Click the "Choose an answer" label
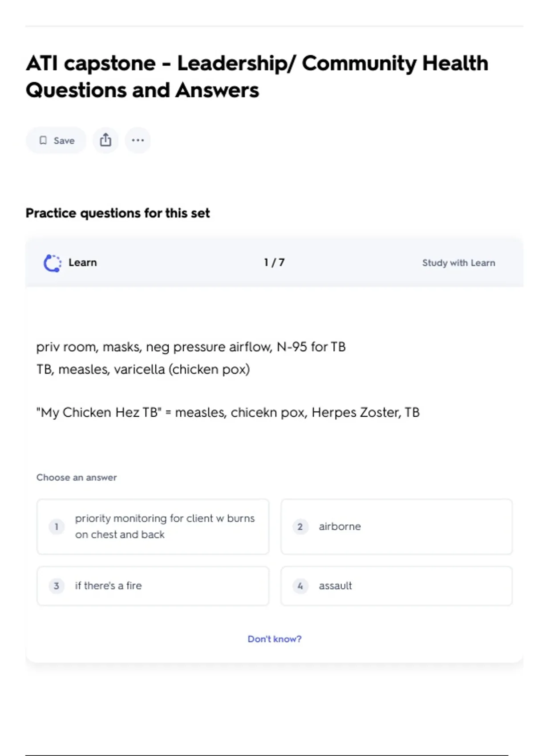The height and width of the screenshot is (756, 534). (77, 477)
